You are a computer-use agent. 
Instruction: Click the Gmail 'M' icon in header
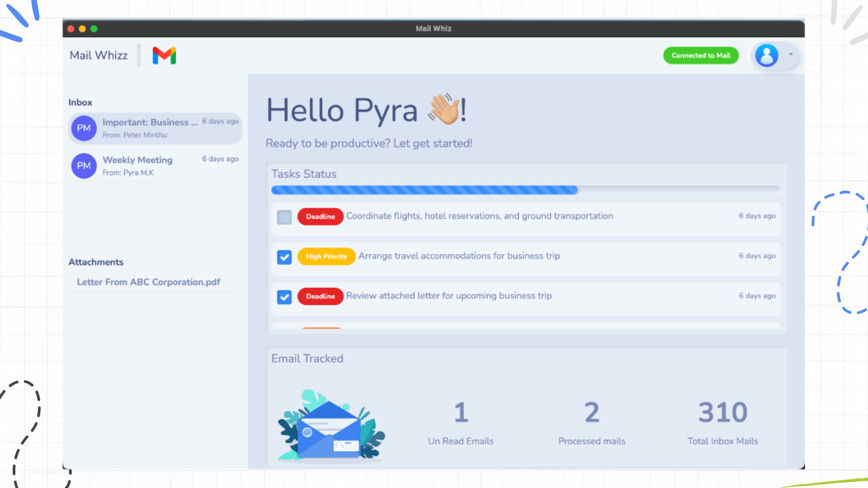[x=164, y=56]
